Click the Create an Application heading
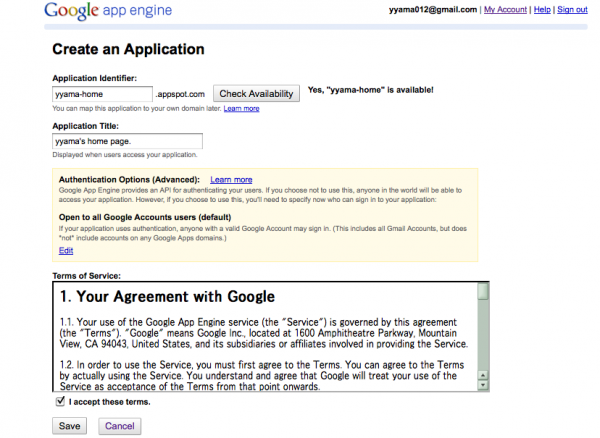Viewport: 600px width, 438px height. pyautogui.click(x=128, y=49)
